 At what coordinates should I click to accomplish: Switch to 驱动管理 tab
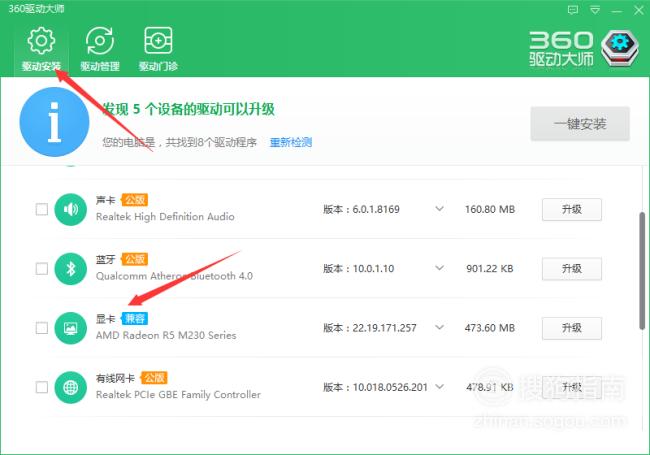tap(100, 49)
